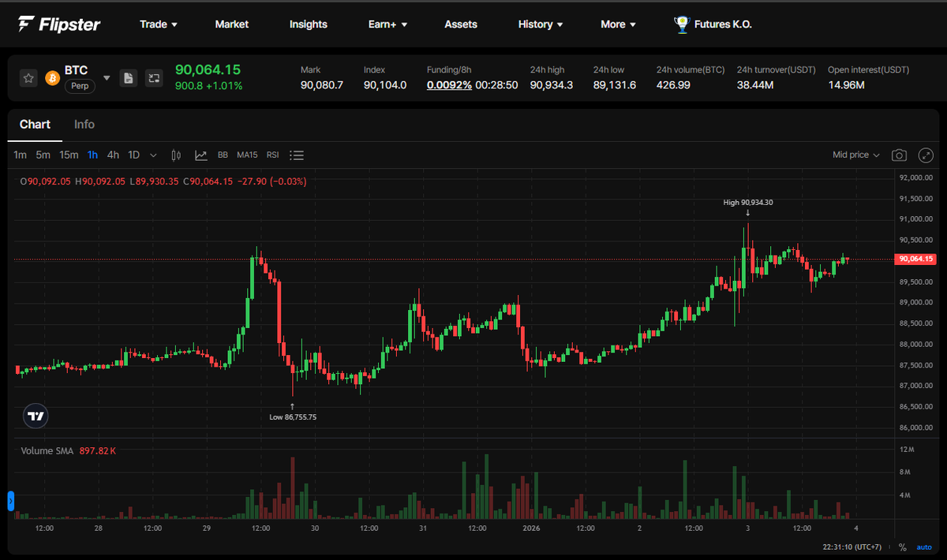This screenshot has height=560, width=947.
Task: Click the High 90,934.30 chart marker
Action: click(x=748, y=203)
